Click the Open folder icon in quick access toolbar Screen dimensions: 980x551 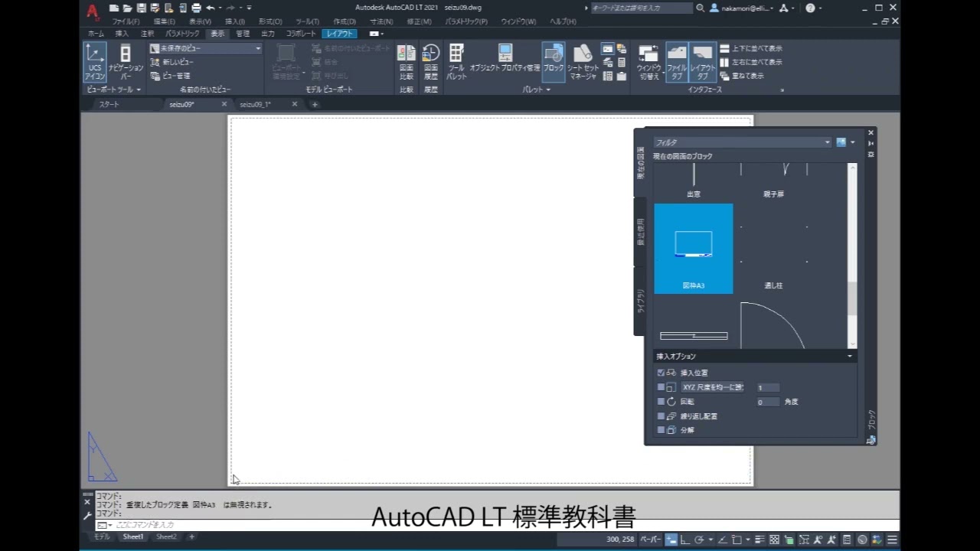pyautogui.click(x=128, y=8)
